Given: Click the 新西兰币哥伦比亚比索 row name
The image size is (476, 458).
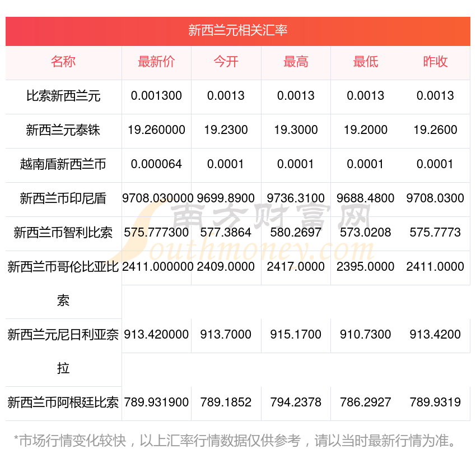Looking at the screenshot, I should [63, 284].
